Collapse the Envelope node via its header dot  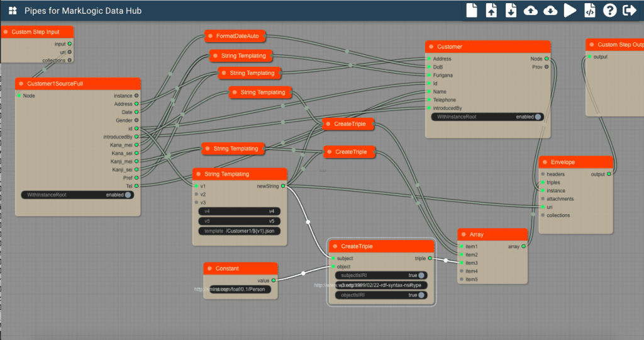pyautogui.click(x=545, y=162)
